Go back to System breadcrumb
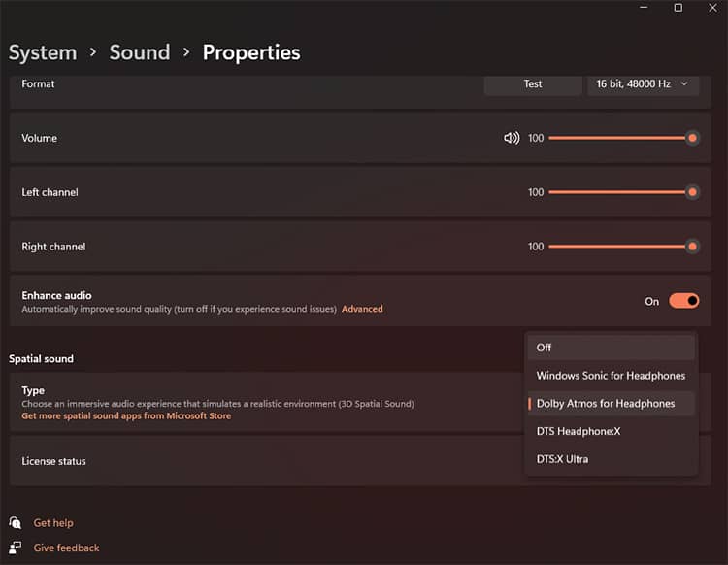728x565 pixels. point(43,52)
